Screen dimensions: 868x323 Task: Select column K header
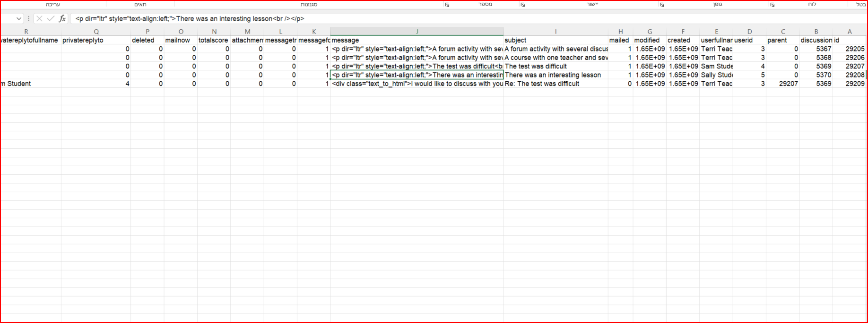[x=314, y=32]
